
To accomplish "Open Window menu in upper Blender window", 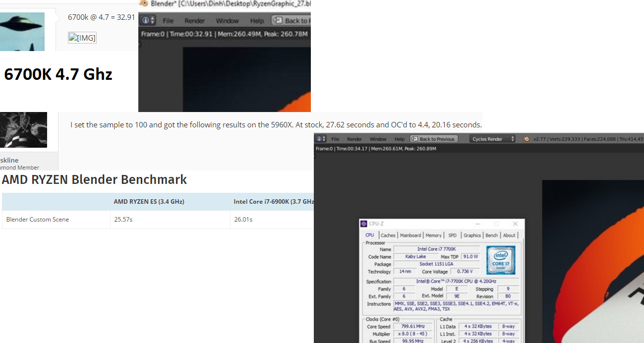I will coord(227,21).
